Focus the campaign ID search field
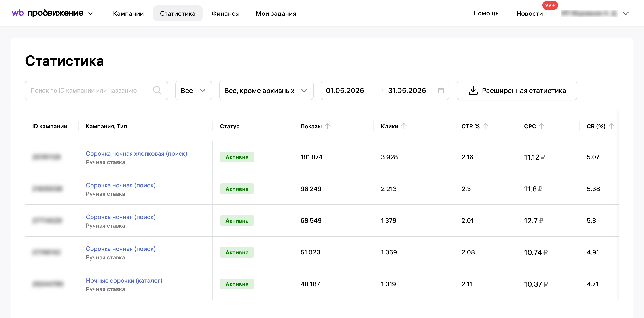Image resolution: width=644 pixels, height=318 pixels. 97,90
